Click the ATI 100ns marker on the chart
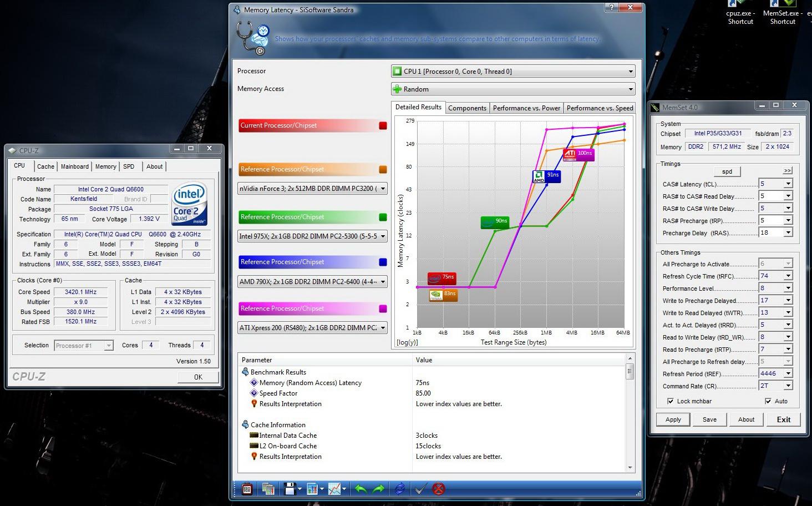Screen dimensions: 812x506 point(578,154)
